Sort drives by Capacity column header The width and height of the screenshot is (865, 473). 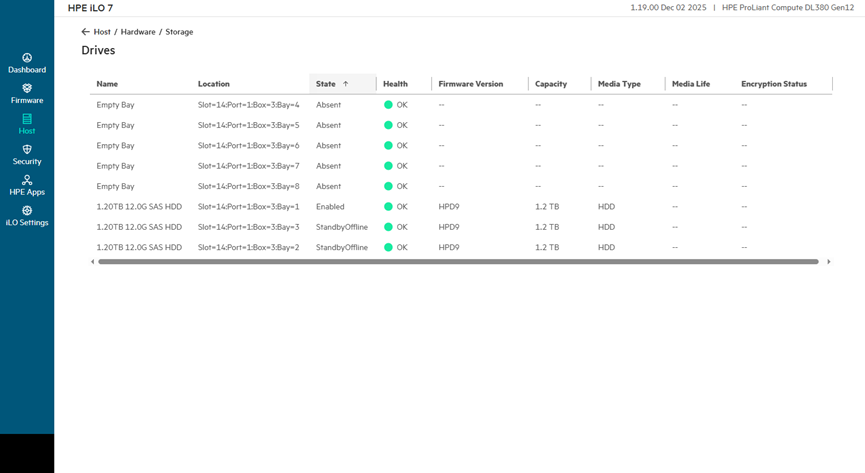[551, 84]
